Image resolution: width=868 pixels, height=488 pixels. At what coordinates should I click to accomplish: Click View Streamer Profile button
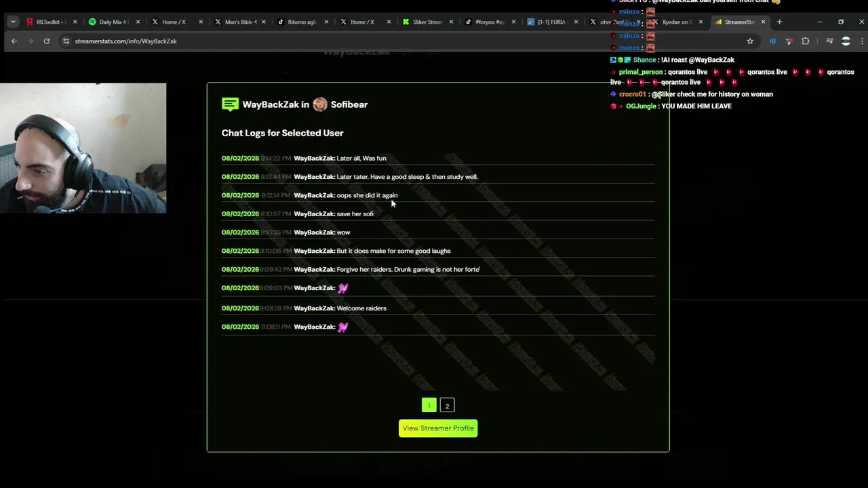pos(438,428)
